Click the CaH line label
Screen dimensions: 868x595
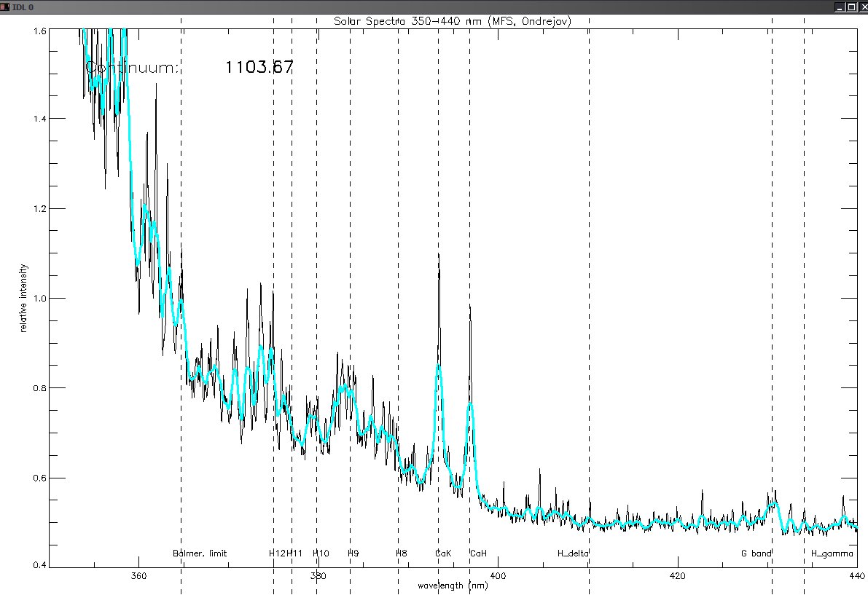[x=478, y=553]
